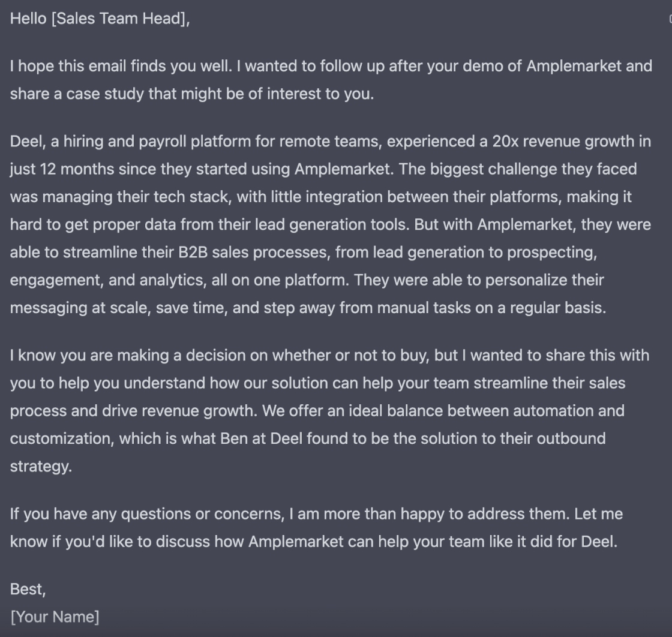Click the closing word Best
The width and height of the screenshot is (672, 637).
pos(26,590)
